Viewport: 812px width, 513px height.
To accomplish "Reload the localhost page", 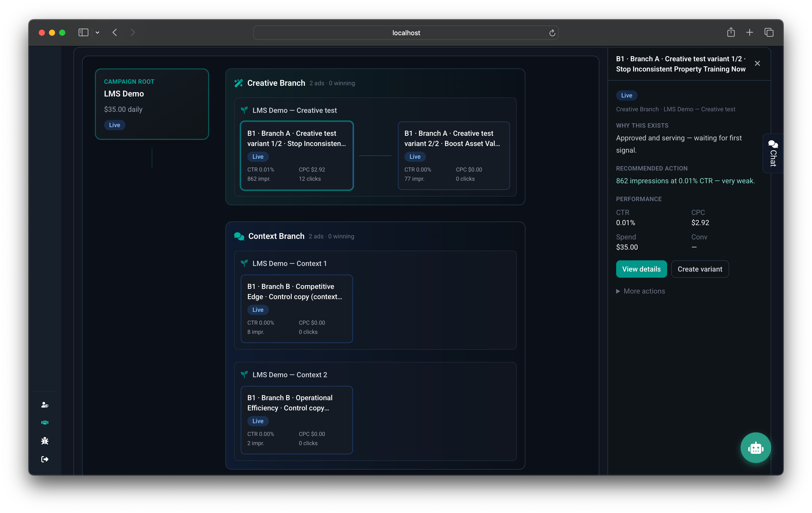I will (552, 33).
